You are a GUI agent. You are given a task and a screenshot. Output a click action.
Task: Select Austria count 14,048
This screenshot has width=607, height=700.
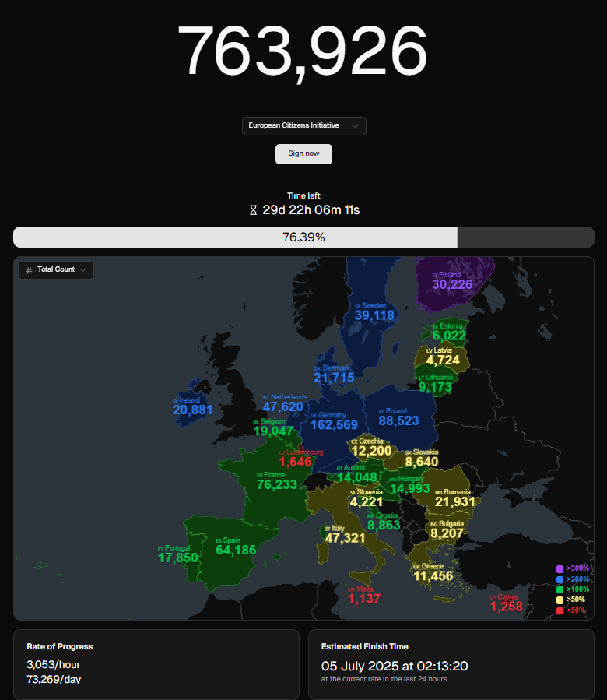[x=356, y=477]
